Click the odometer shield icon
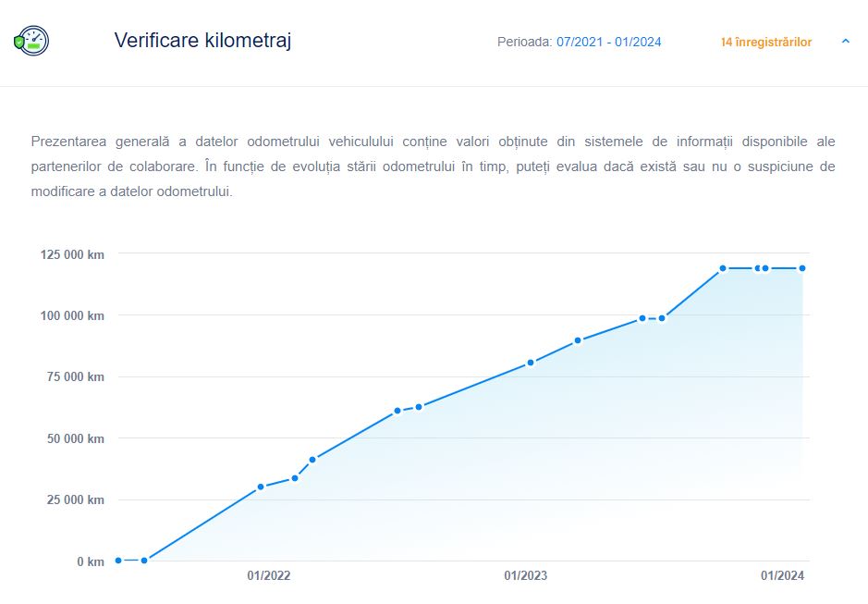 pyautogui.click(x=31, y=41)
